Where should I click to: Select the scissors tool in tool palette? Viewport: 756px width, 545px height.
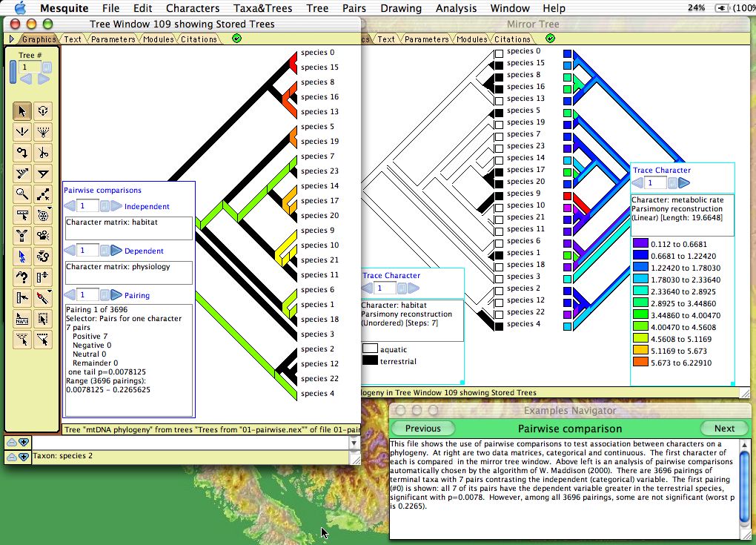pos(44,153)
